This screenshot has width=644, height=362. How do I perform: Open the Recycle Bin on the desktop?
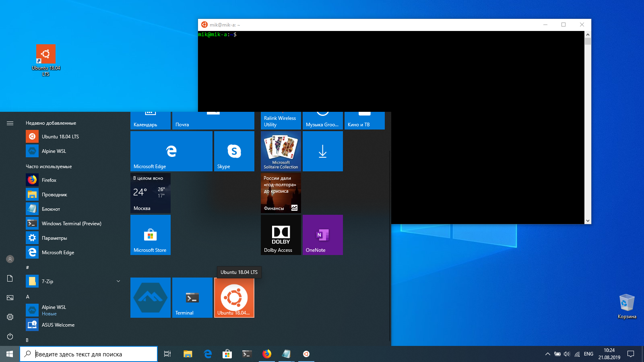click(x=627, y=303)
